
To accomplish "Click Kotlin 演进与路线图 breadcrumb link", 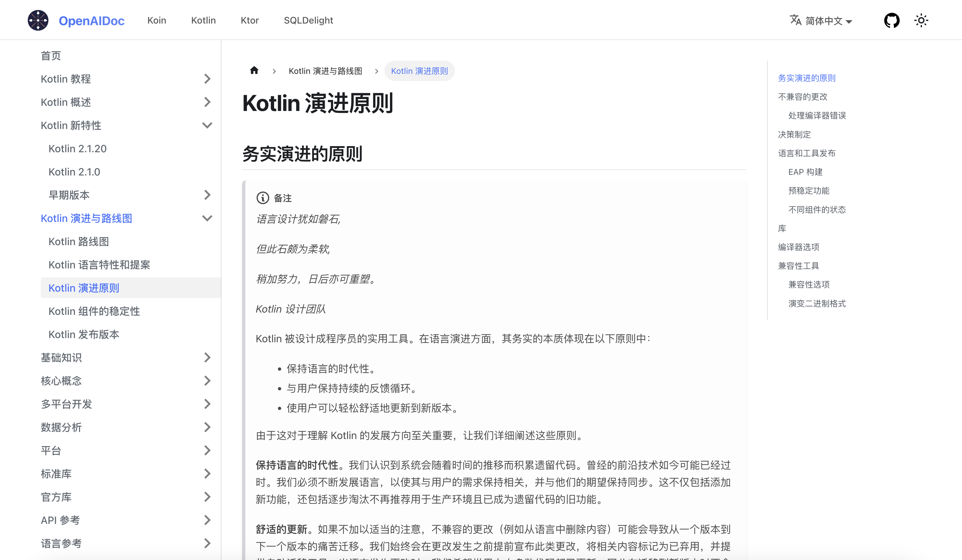I will click(325, 71).
